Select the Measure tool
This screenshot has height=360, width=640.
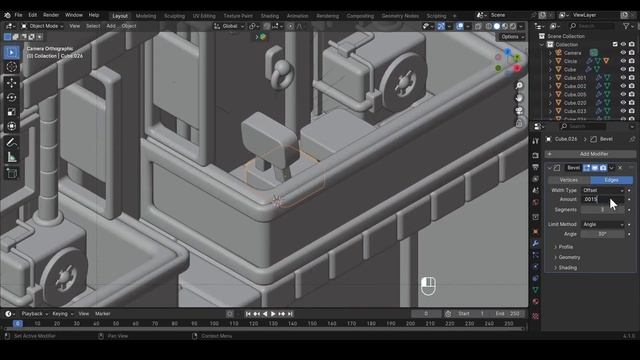11,157
